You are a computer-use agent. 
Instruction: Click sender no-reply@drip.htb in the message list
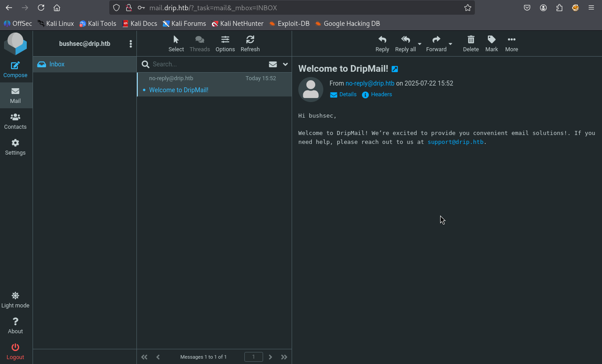coord(171,78)
